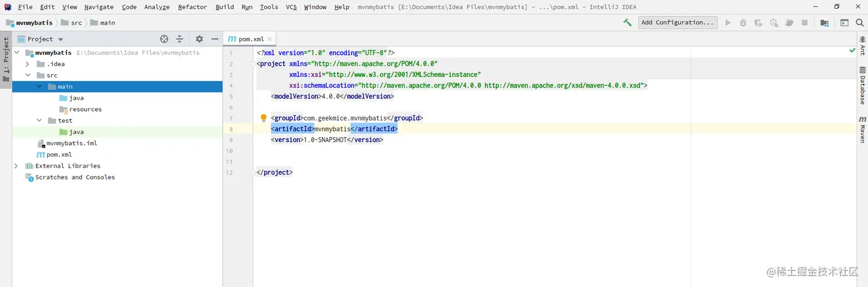This screenshot has height=287, width=868.
Task: Open the Database tool window
Action: (x=862, y=85)
